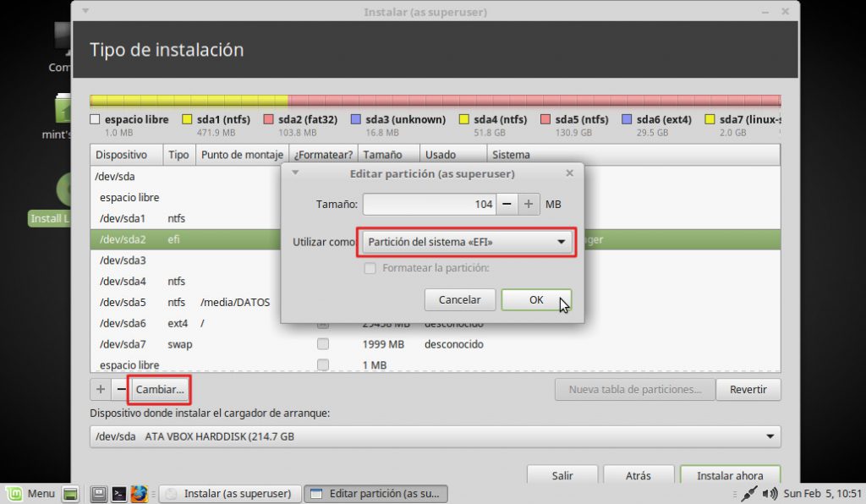The image size is (866, 504).
Task: Launch Firefox from the taskbar
Action: click(x=140, y=493)
